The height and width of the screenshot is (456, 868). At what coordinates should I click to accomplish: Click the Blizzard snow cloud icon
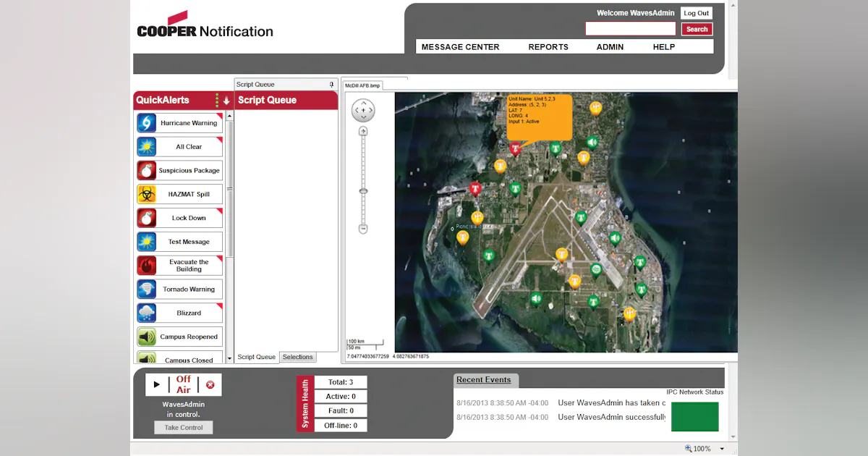pyautogui.click(x=147, y=313)
